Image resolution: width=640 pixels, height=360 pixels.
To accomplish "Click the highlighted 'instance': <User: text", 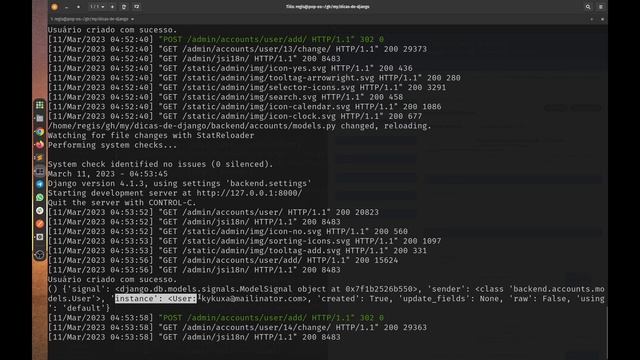I will coord(156,299).
